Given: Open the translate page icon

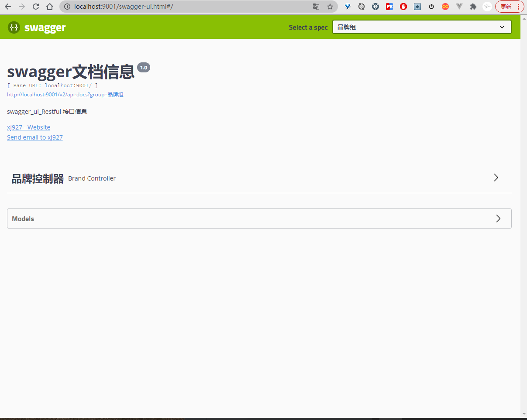Looking at the screenshot, I should 316,7.
